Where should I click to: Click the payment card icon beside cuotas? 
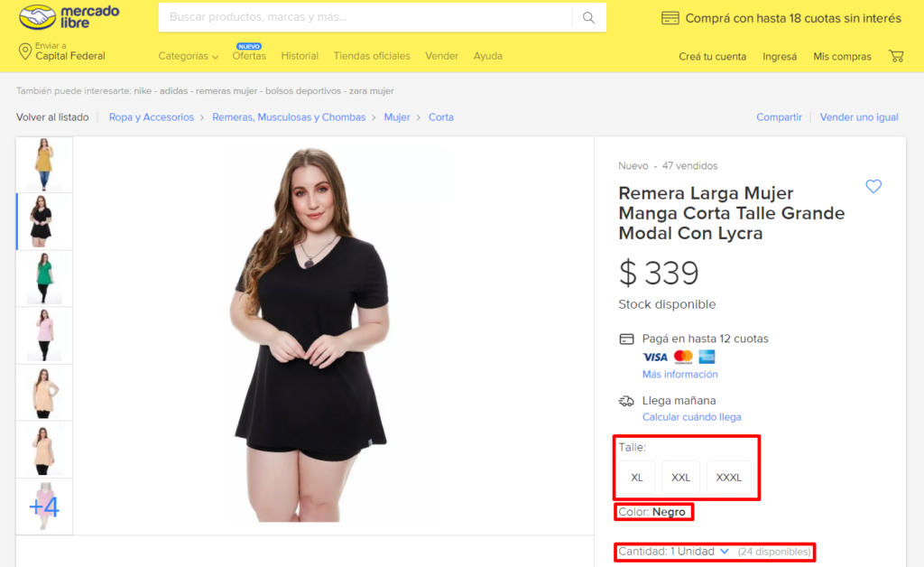[x=626, y=339]
